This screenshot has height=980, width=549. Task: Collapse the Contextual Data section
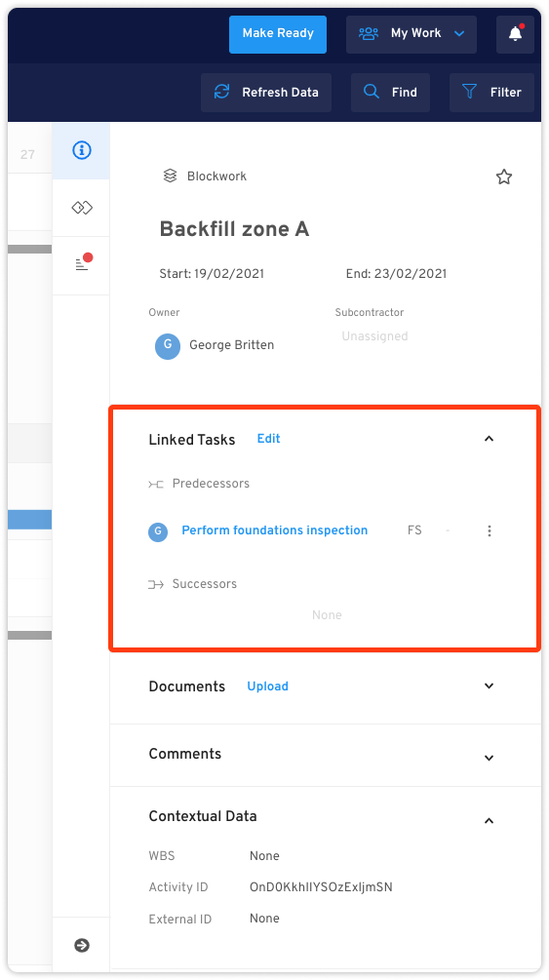tap(489, 820)
